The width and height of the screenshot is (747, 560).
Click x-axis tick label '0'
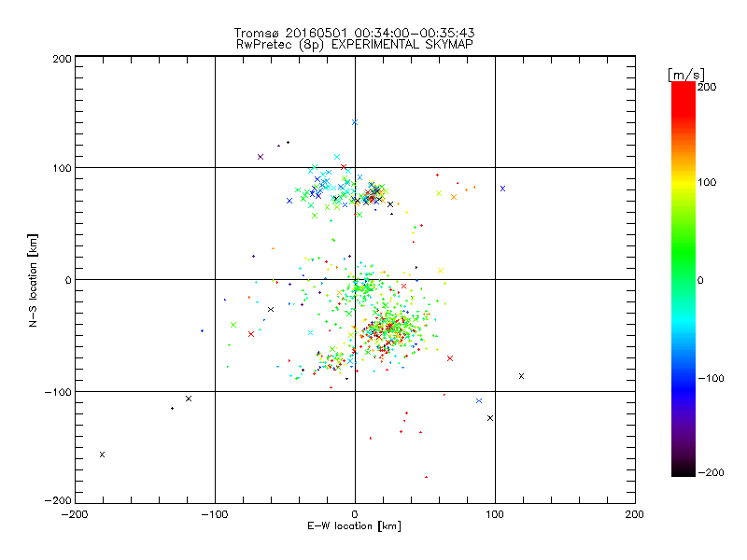click(355, 514)
